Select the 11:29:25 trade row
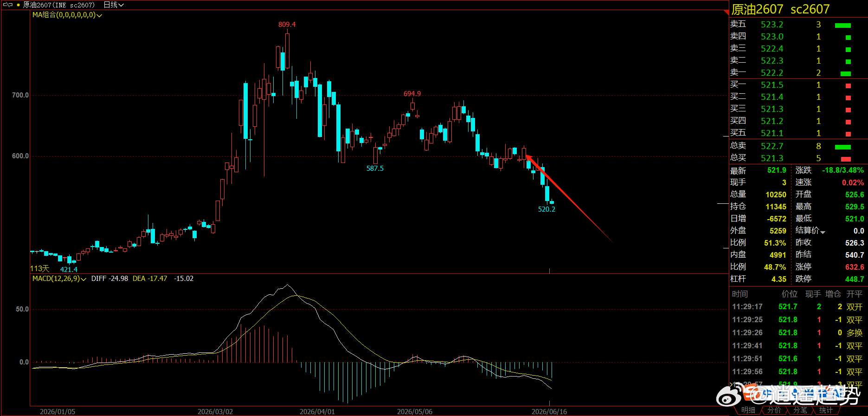The width and height of the screenshot is (868, 416). pos(798,320)
